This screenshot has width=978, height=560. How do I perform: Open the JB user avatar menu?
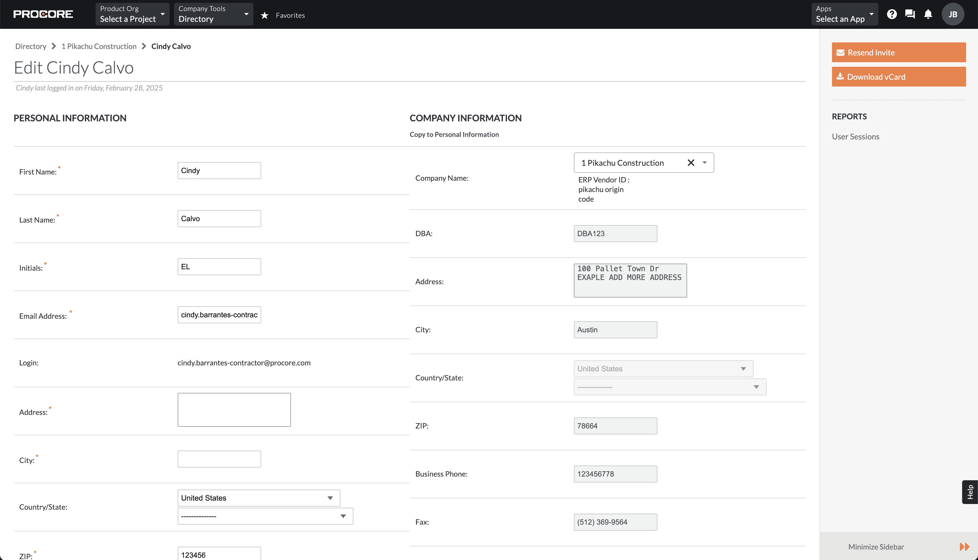953,14
